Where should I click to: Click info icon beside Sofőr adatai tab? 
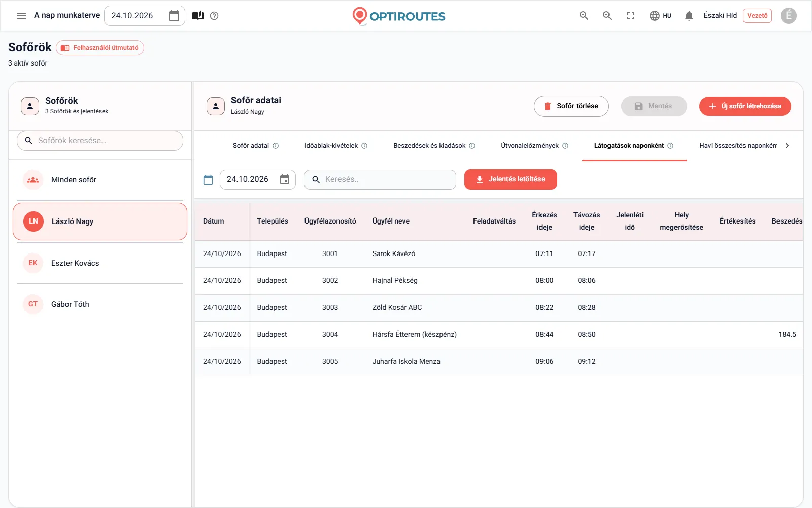pyautogui.click(x=276, y=146)
